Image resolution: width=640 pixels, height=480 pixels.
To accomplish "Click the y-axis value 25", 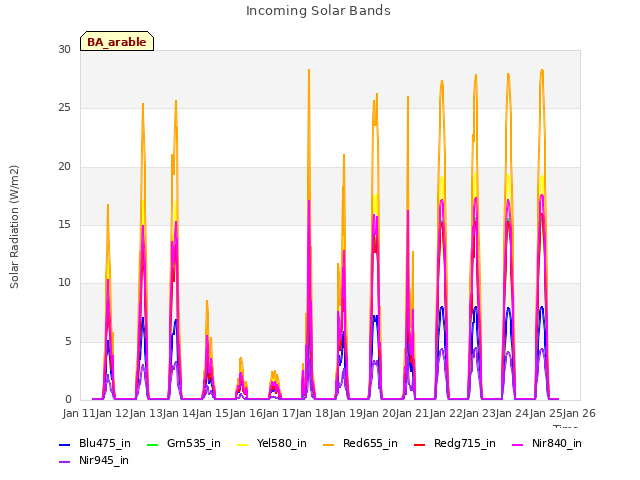I will [x=64, y=108].
